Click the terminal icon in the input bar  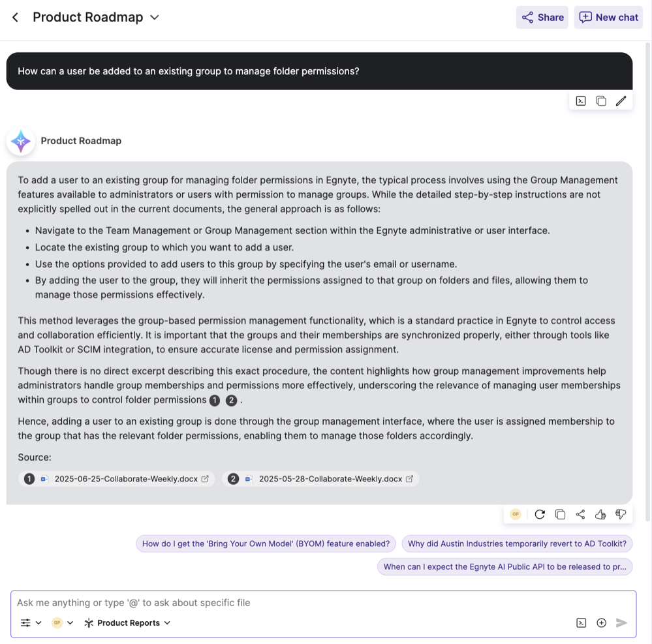[x=581, y=622]
